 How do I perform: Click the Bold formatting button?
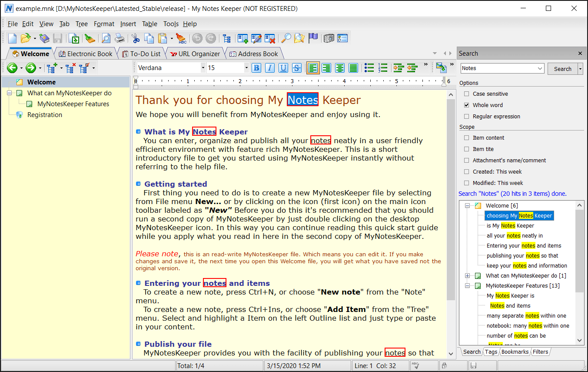pos(256,68)
